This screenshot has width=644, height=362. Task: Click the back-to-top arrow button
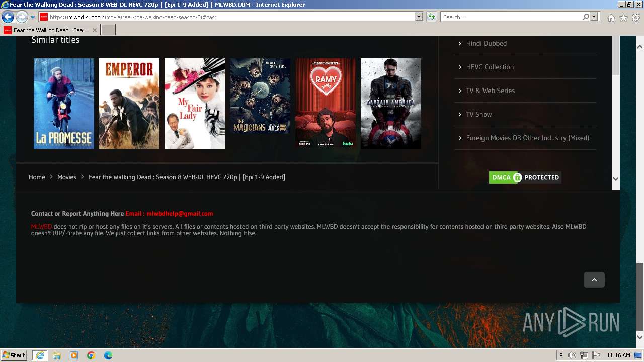[x=594, y=280]
